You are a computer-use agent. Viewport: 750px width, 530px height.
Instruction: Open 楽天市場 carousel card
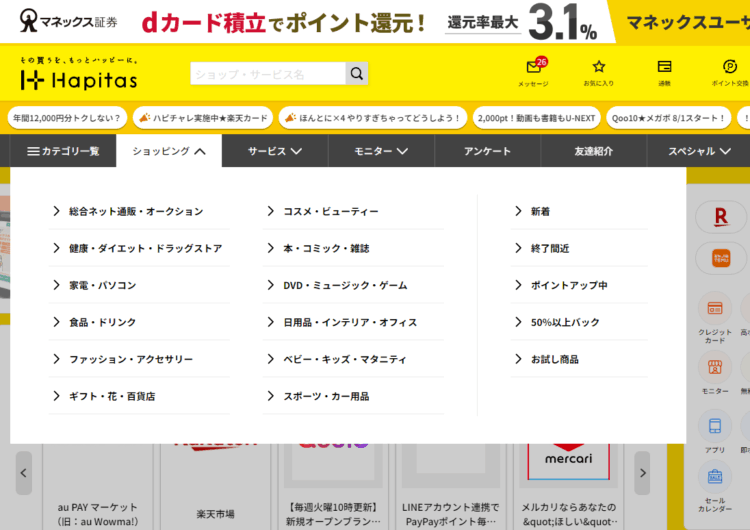pos(215,486)
